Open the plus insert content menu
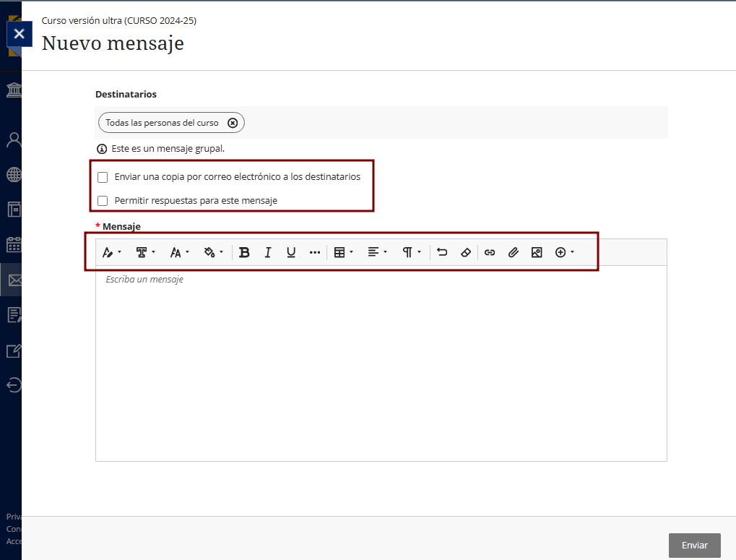This screenshot has width=736, height=560. 564,252
